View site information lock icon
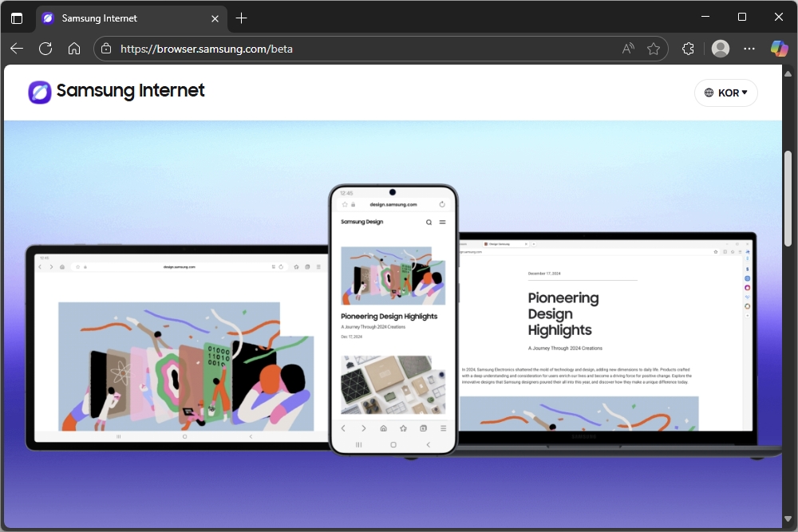The image size is (798, 532). [x=106, y=49]
